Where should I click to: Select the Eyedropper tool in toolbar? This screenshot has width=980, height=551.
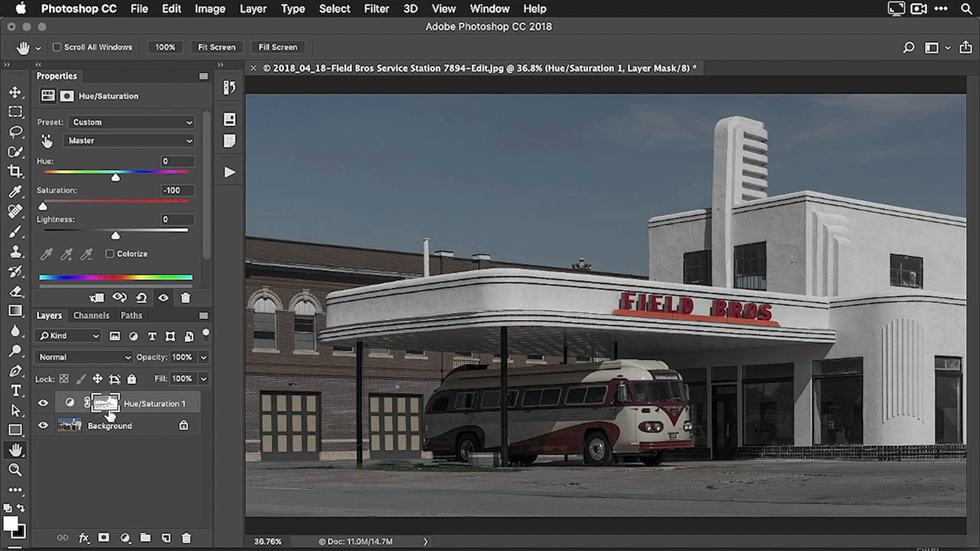15,191
